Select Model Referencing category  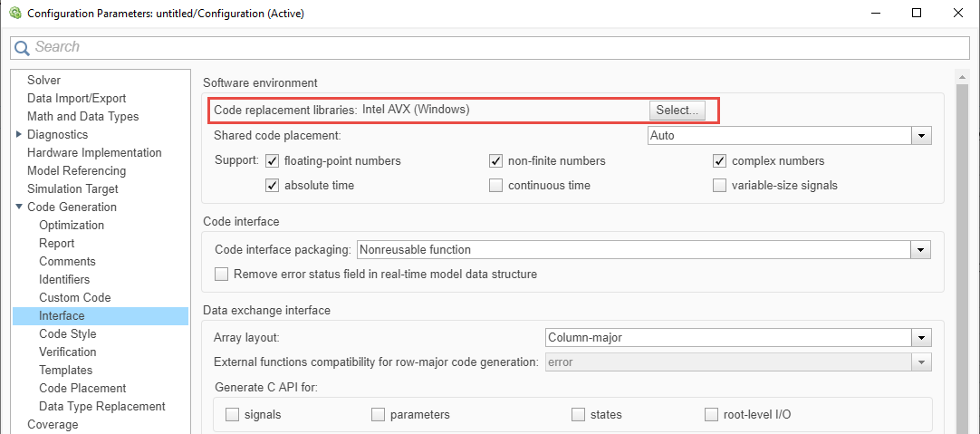pos(76,170)
